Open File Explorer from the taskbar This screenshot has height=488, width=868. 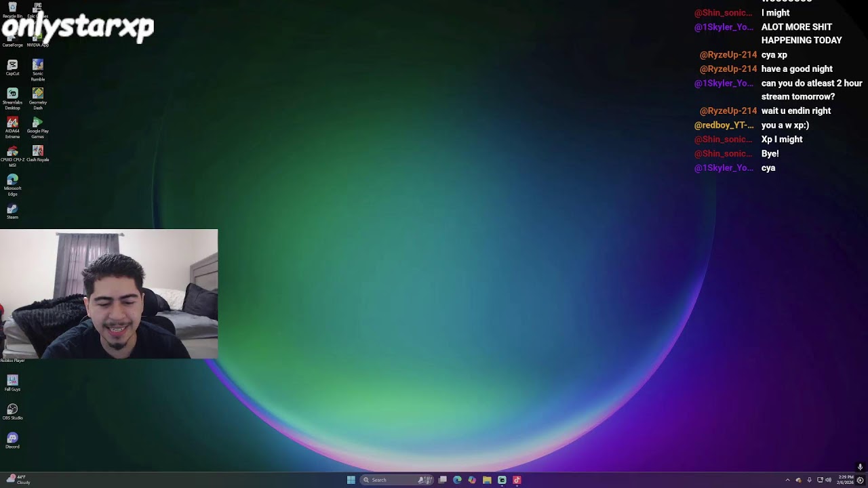coord(487,480)
